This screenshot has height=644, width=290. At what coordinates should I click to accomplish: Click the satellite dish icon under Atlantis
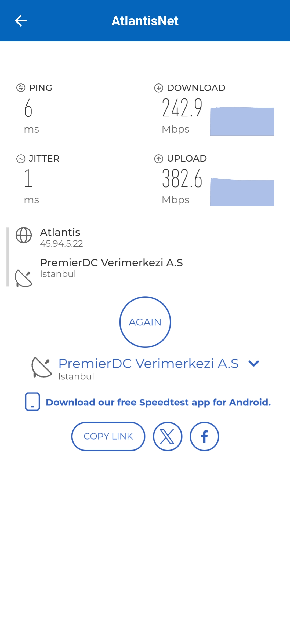point(24,279)
